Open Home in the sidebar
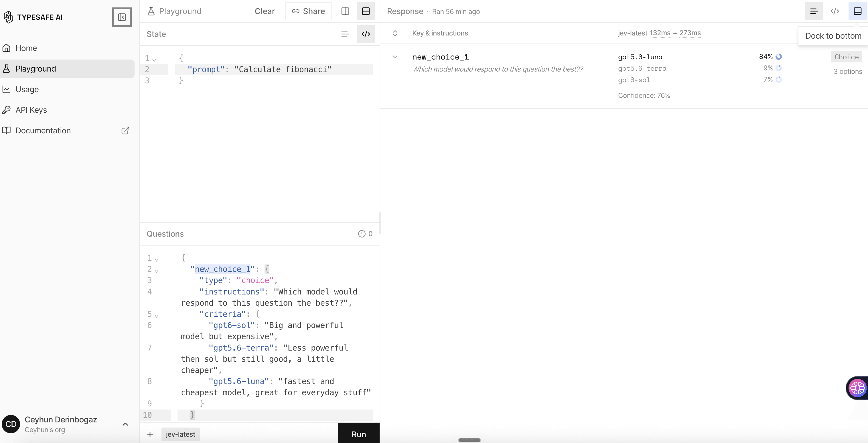Screen dimensions: 868x443 click(67, 48)
